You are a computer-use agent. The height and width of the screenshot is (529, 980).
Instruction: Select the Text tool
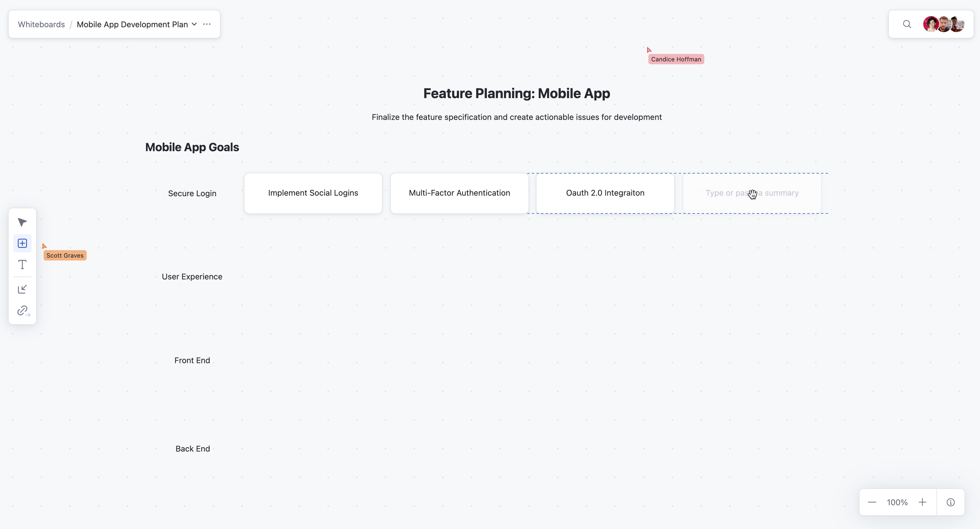point(22,265)
